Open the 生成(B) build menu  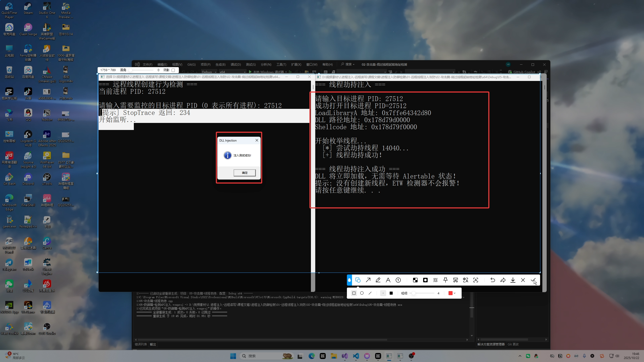click(220, 65)
